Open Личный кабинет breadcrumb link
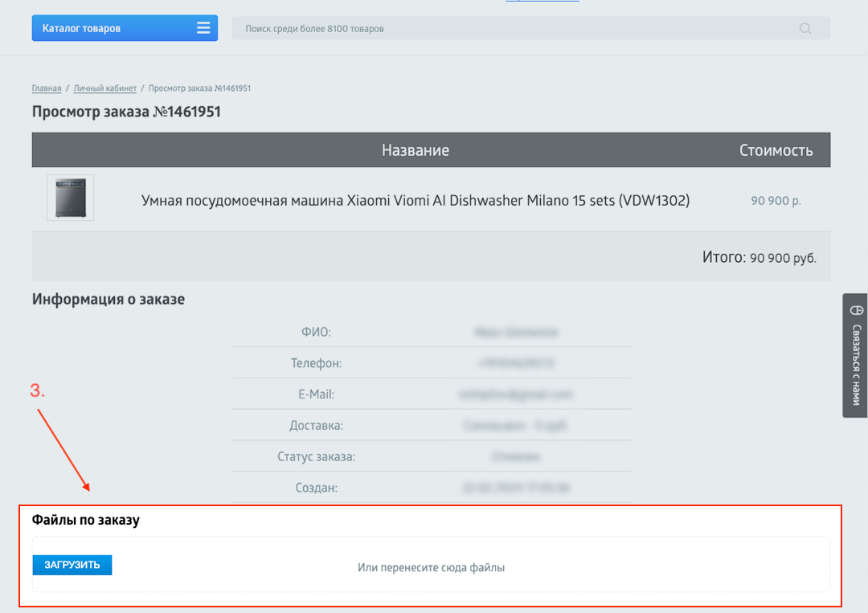The width and height of the screenshot is (868, 613). point(104,88)
